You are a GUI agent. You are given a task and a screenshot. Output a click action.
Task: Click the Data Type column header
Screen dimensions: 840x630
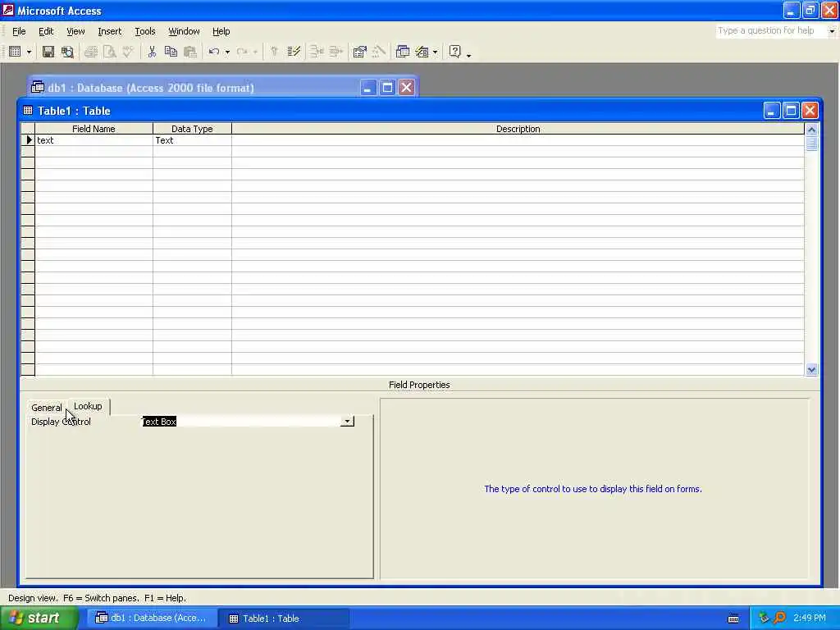pos(192,129)
